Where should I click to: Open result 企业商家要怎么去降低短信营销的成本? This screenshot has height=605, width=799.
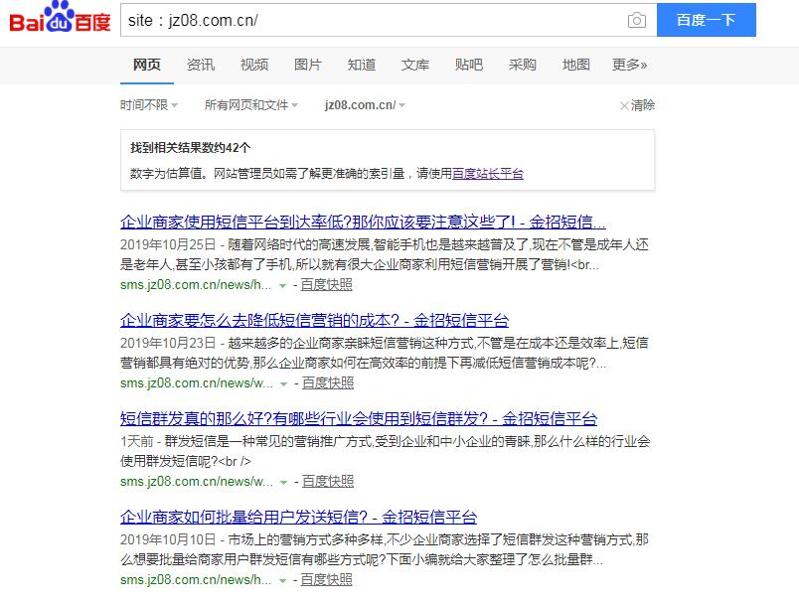314,321
